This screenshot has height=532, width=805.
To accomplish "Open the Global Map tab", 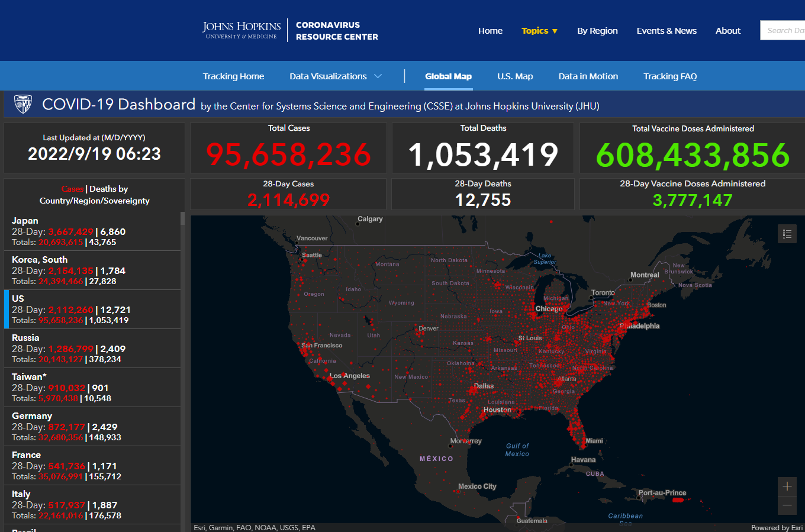I will 448,76.
